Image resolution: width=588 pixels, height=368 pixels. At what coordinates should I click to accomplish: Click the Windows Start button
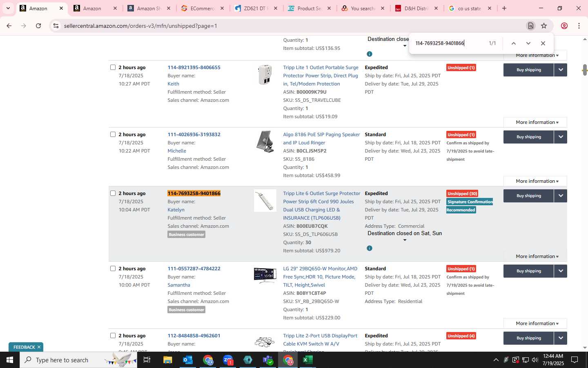point(10,360)
